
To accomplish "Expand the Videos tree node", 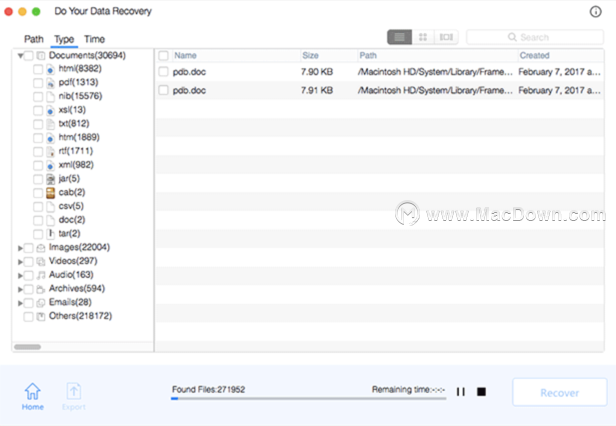I will 20,262.
